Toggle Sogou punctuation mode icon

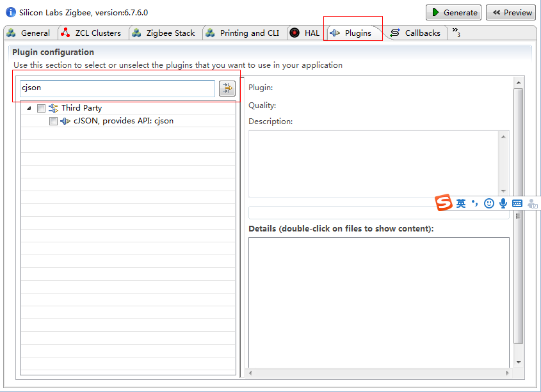(475, 203)
